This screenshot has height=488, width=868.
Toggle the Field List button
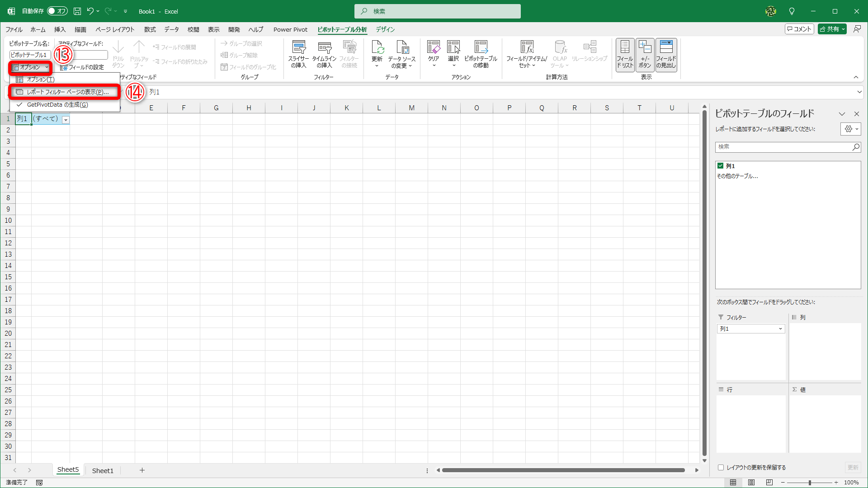click(625, 55)
